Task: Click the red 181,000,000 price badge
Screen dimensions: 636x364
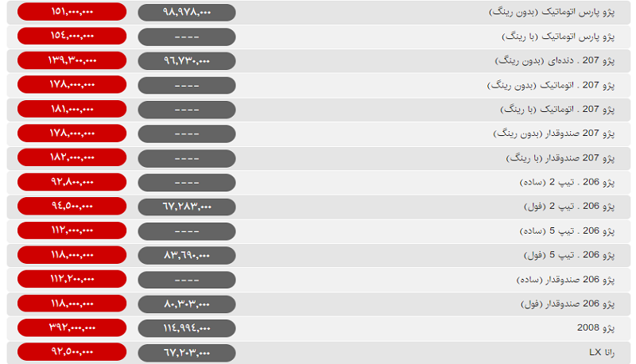Action: point(72,109)
